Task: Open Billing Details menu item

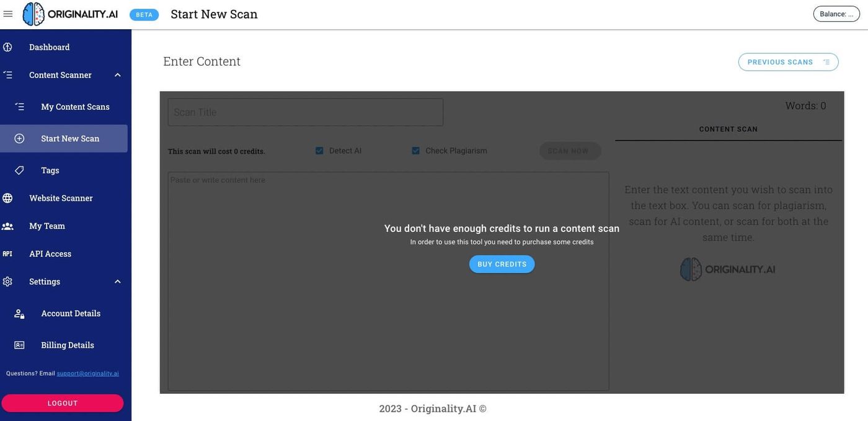Action: click(68, 345)
